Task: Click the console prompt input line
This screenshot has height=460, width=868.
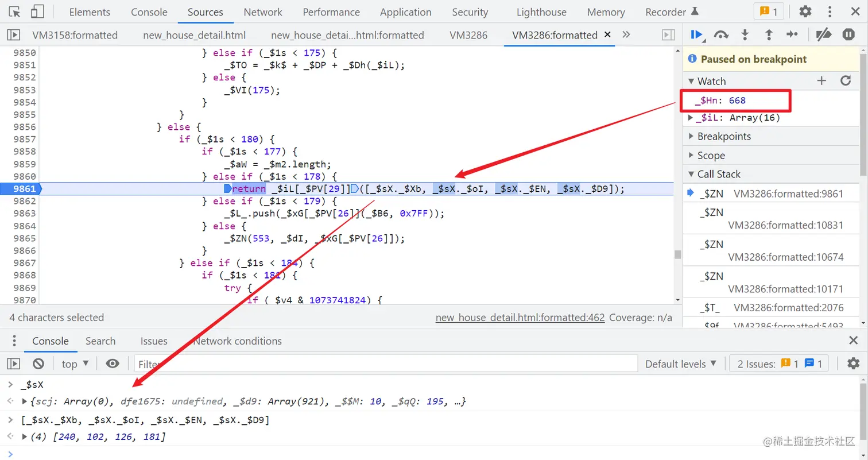Action: tap(436, 454)
